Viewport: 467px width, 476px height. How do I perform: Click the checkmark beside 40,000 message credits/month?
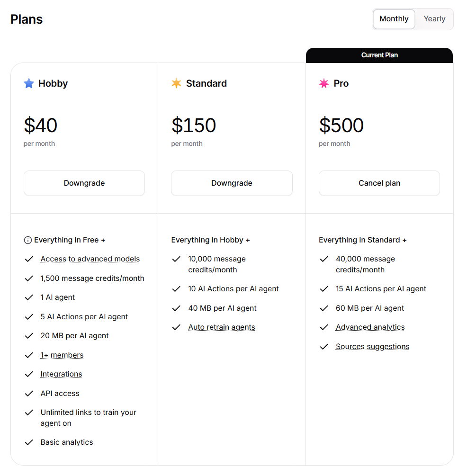tap(324, 260)
